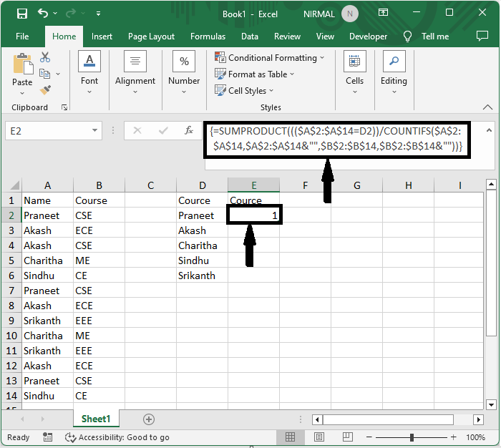Collapse the ribbon with the chevron
This screenshot has width=501, height=448.
487,107
